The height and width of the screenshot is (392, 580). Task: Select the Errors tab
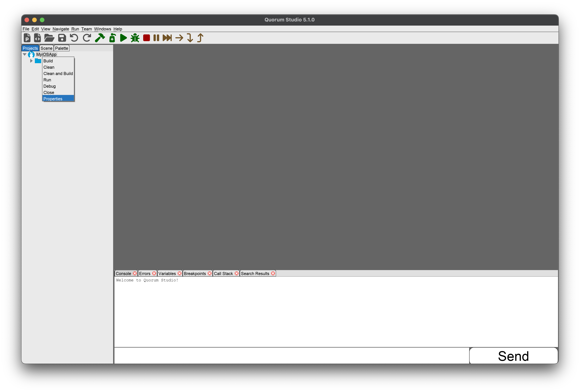[145, 274]
